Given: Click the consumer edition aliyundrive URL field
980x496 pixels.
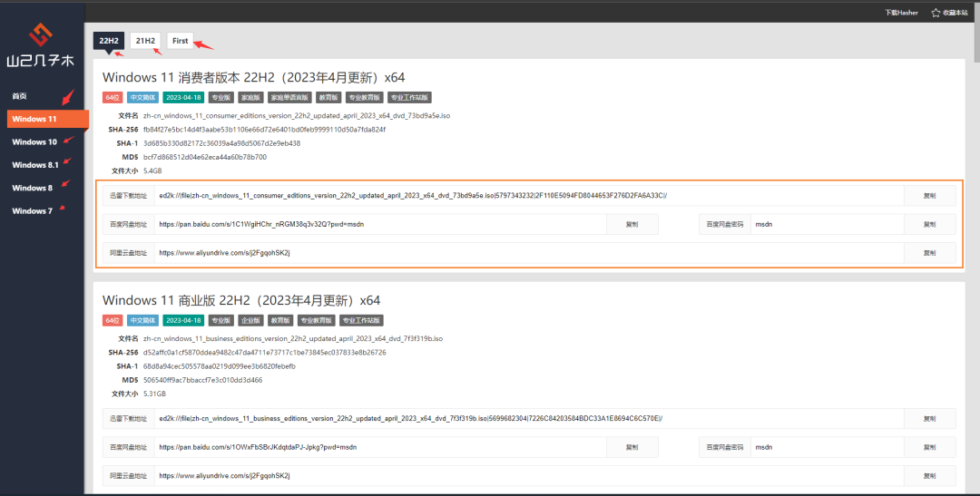Looking at the screenshot, I should click(529, 253).
